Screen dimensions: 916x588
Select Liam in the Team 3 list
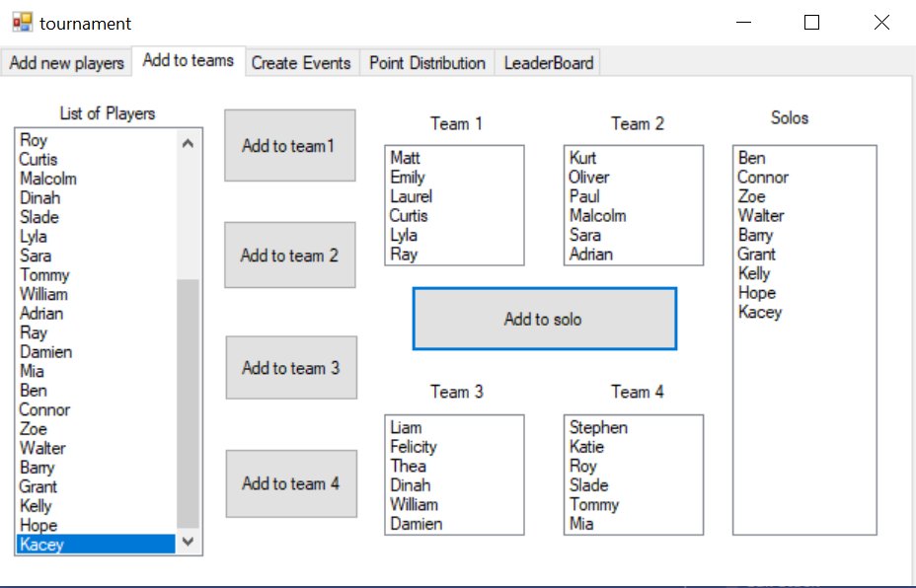pyautogui.click(x=454, y=427)
